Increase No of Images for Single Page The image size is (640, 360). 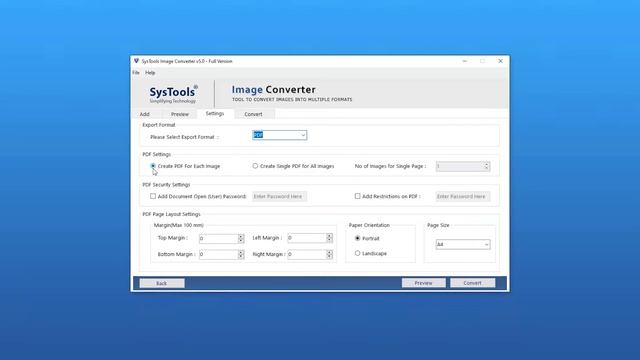pyautogui.click(x=486, y=164)
